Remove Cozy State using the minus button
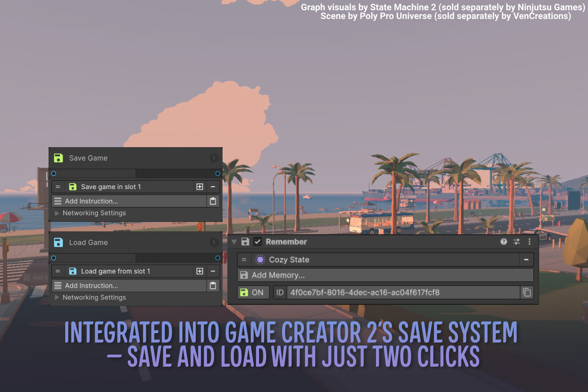Viewport: 588px width, 392px height. (x=526, y=259)
